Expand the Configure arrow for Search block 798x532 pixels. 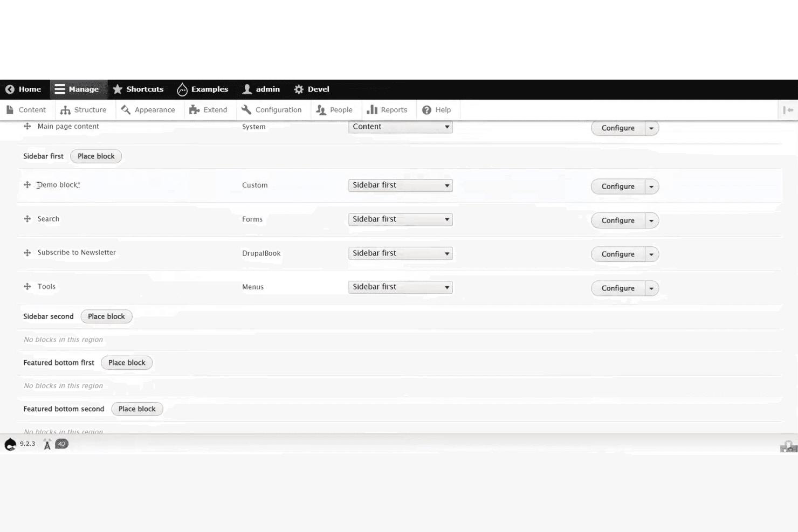(x=651, y=220)
